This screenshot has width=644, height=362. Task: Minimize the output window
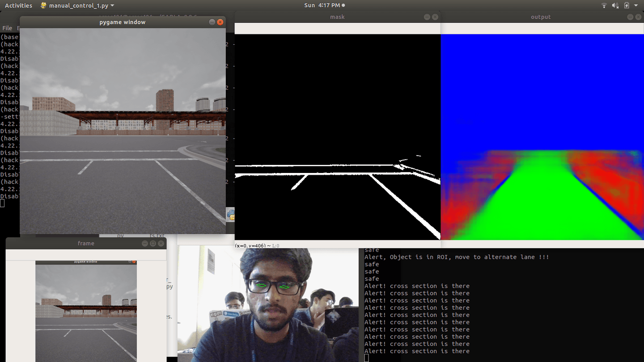(x=630, y=17)
